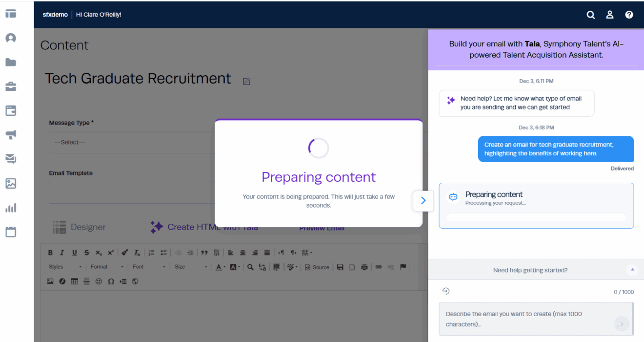Open the text color picker

point(218,267)
